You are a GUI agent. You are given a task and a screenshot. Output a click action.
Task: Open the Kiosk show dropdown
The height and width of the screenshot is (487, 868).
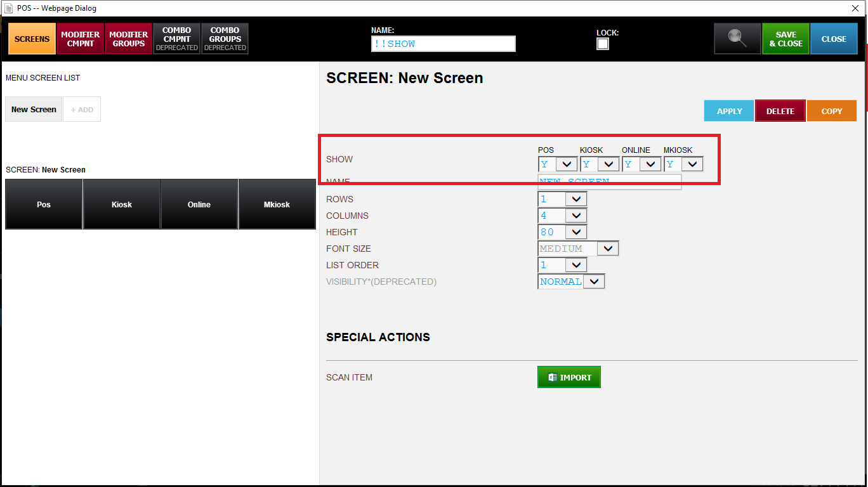(x=600, y=164)
